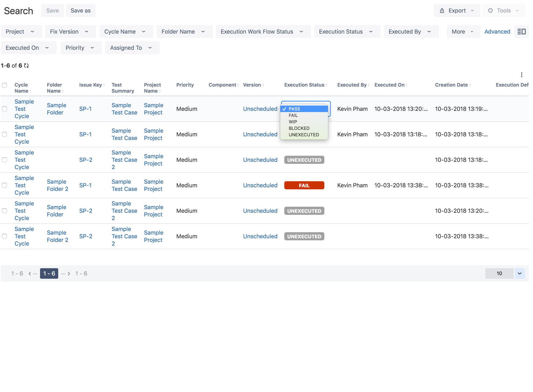The width and height of the screenshot is (533, 392).
Task: Open the More filters dropdown
Action: (463, 32)
